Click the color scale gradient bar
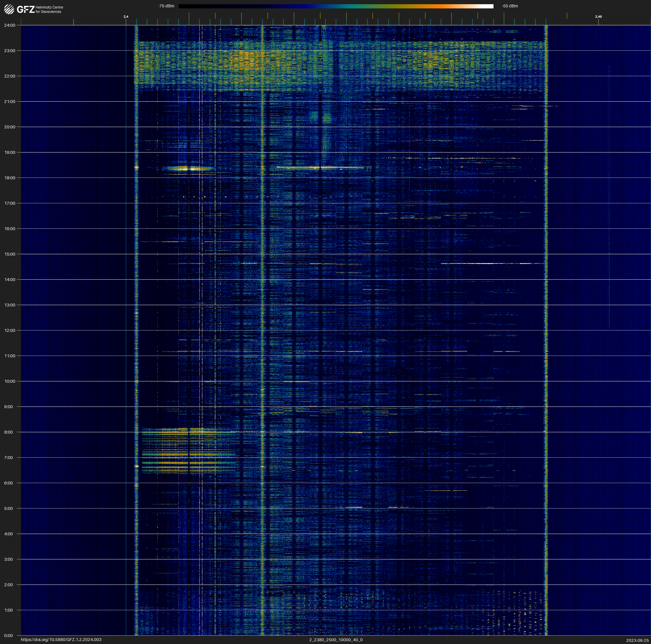The image size is (651, 644). [336, 6]
